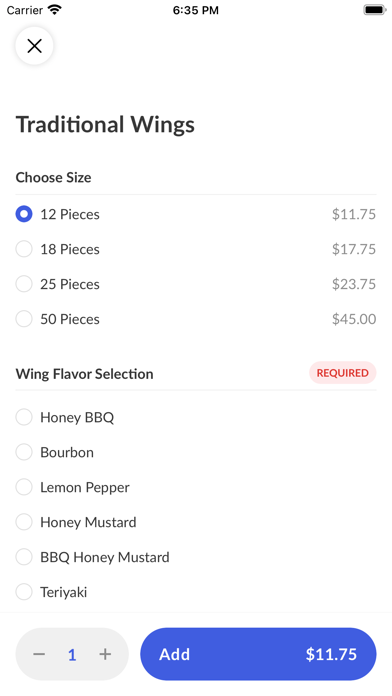Add item for $11.75 to cart
The height and width of the screenshot is (696, 392).
(x=258, y=654)
